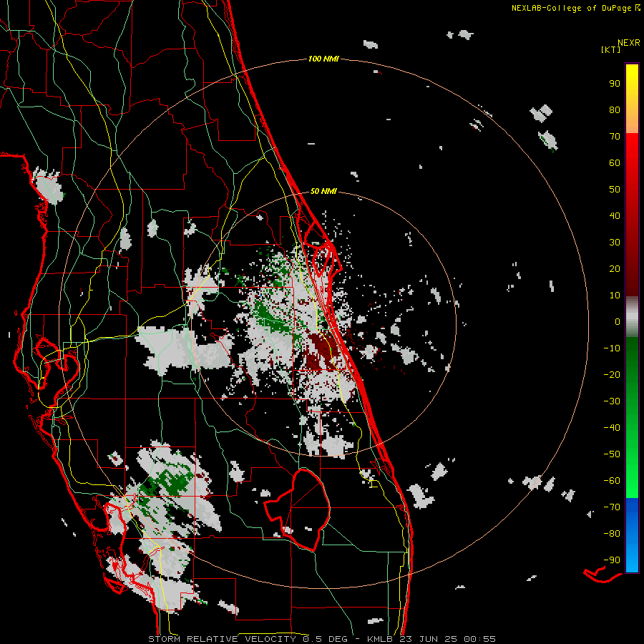Click the 20 value on the velocity scale
Screen dimensions: 644x644
[x=615, y=269]
